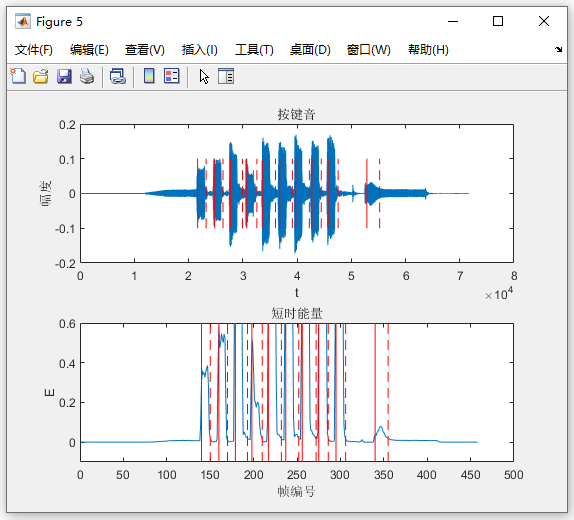Click the 短时能量 plot title
Screen dimensions: 574x520
(x=297, y=313)
